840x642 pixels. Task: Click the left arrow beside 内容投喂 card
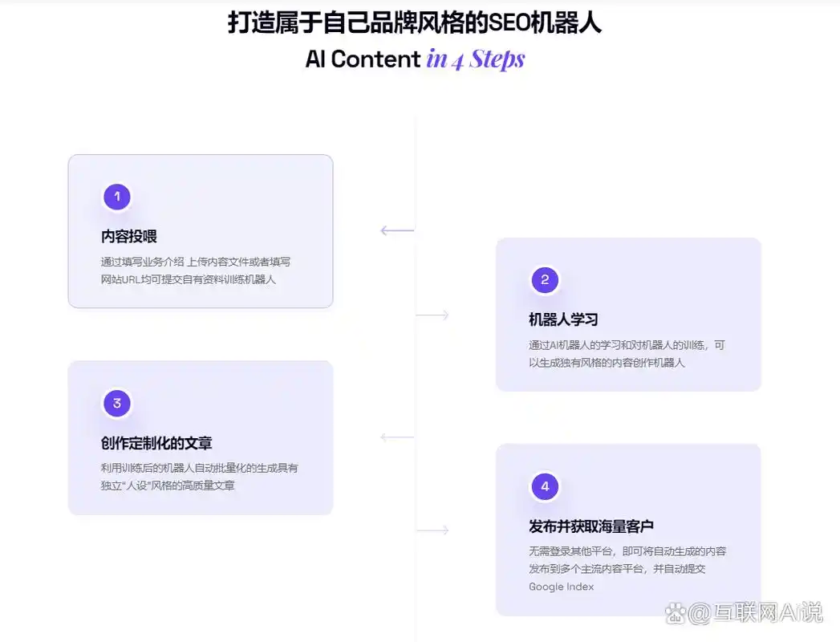(x=396, y=230)
